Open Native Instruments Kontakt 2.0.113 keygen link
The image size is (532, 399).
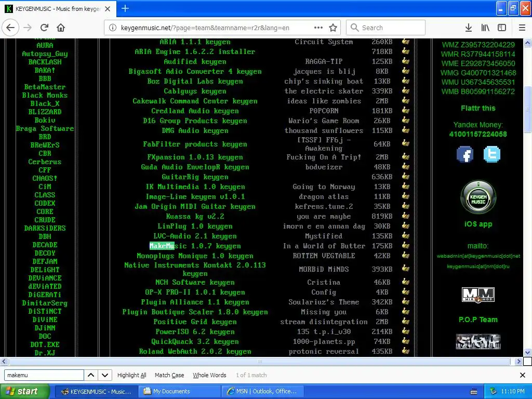(x=195, y=269)
